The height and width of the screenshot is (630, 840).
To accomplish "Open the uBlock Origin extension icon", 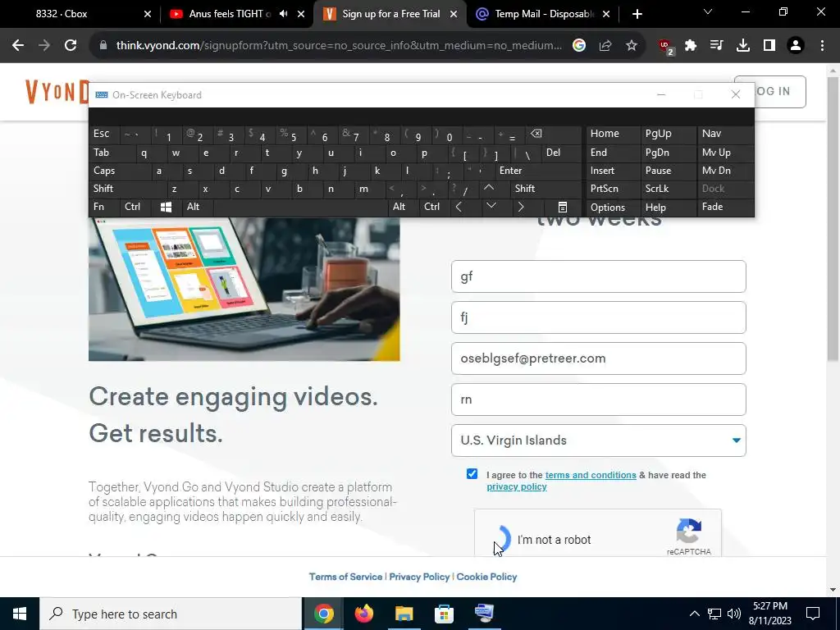I will (666, 47).
